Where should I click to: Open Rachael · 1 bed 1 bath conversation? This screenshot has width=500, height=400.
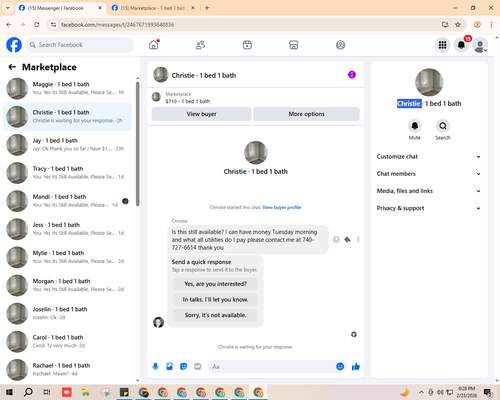(x=67, y=369)
